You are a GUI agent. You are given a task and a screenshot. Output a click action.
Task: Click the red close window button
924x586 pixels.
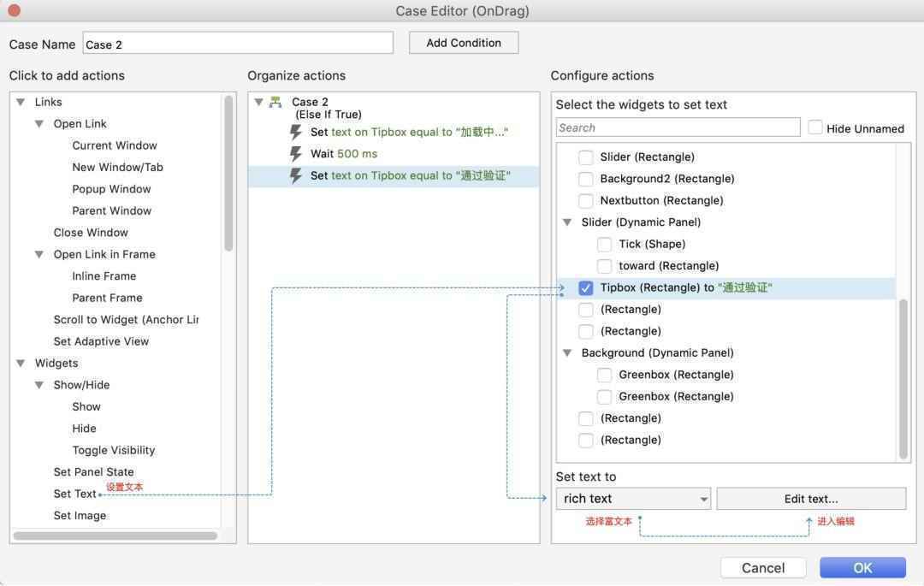pyautogui.click(x=15, y=10)
